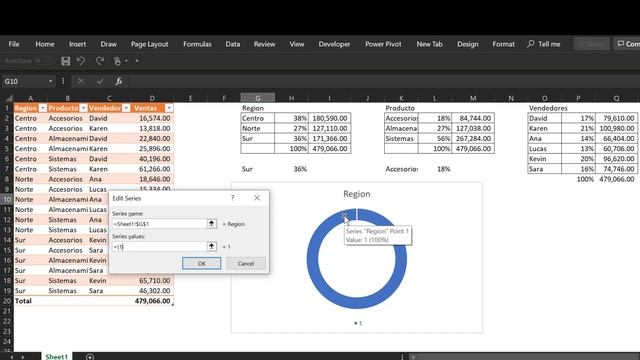
Task: Open the Insert ribbon tab
Action: click(77, 44)
